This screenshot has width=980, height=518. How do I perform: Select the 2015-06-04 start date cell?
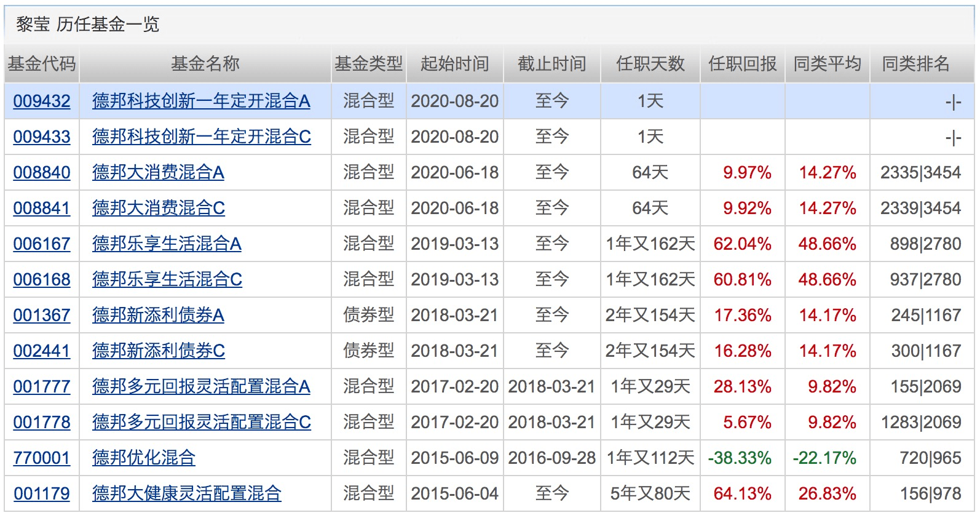[x=455, y=493]
